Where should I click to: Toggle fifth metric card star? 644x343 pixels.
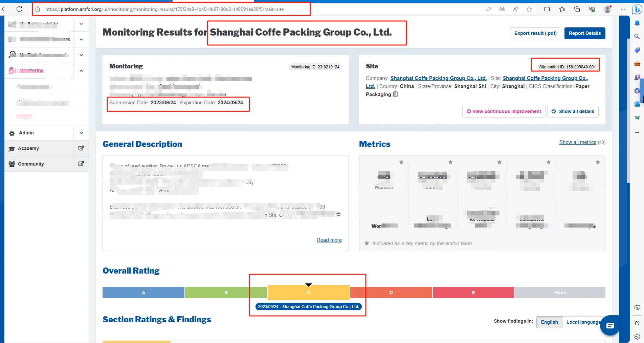(598, 162)
